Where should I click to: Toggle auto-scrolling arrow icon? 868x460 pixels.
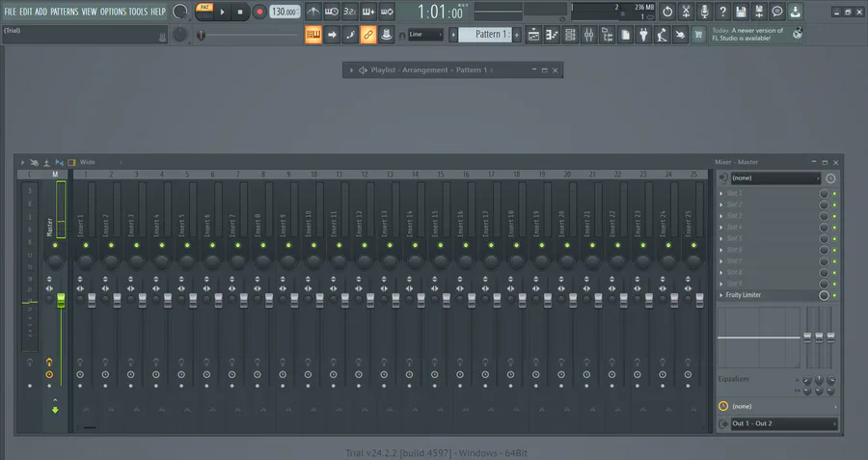coord(332,35)
